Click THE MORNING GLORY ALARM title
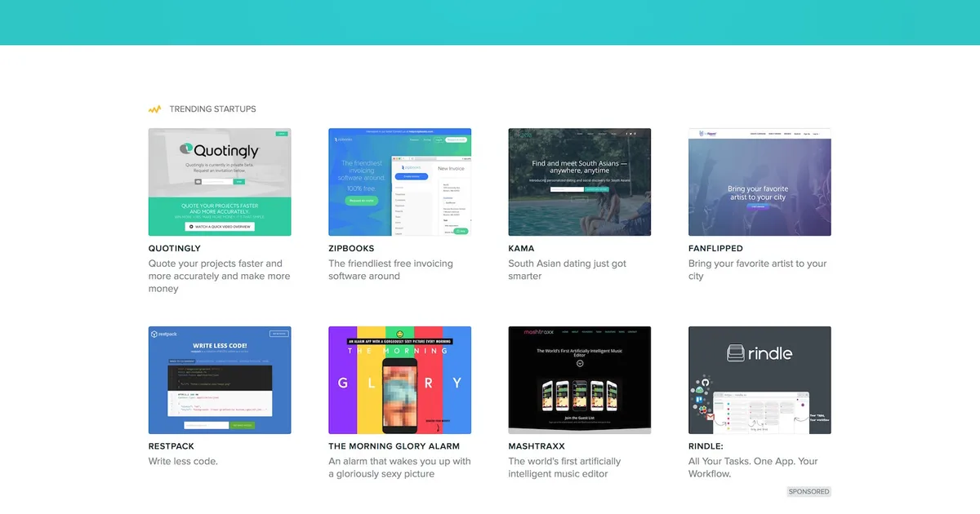980x514 pixels. click(394, 446)
